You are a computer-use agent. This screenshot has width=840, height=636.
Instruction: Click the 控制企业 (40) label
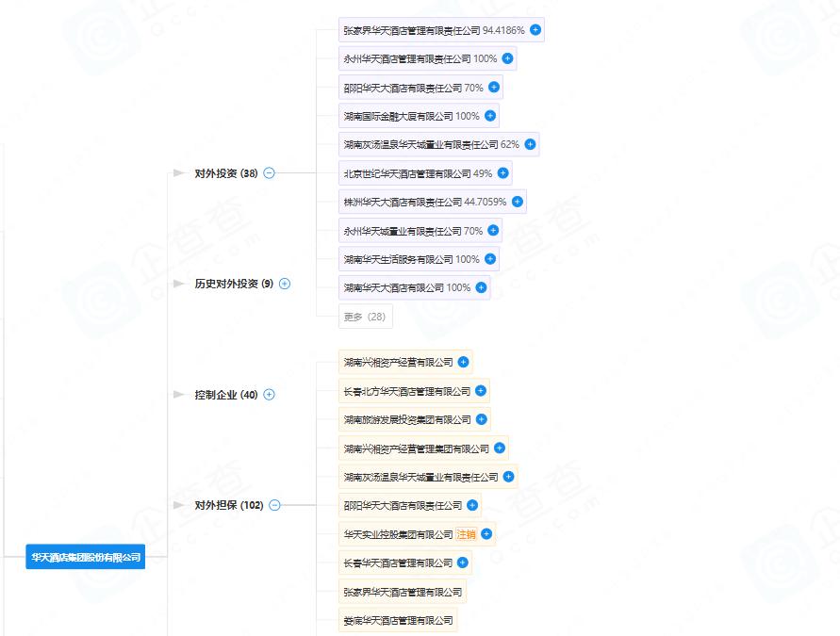(x=226, y=395)
